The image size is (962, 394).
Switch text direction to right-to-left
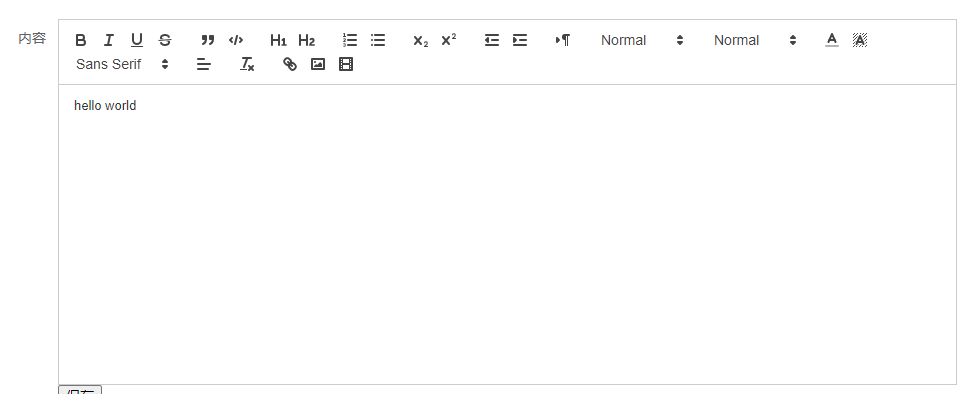(563, 41)
